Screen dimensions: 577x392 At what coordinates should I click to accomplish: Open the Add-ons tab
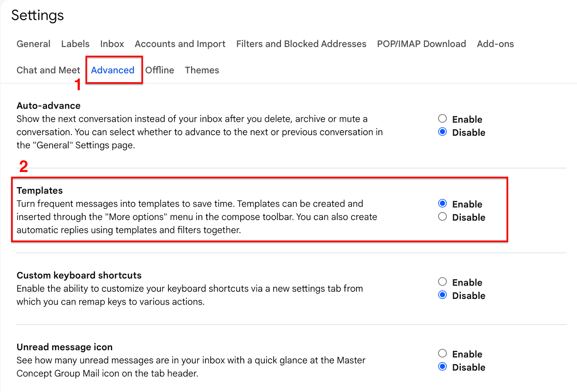[x=495, y=44]
